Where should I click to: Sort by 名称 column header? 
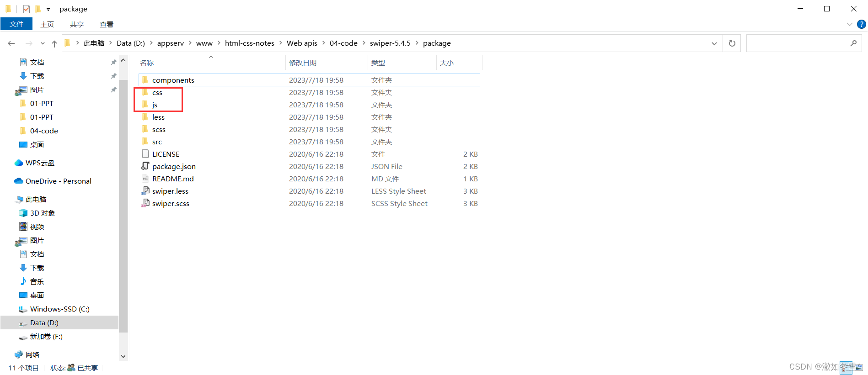pyautogui.click(x=147, y=63)
